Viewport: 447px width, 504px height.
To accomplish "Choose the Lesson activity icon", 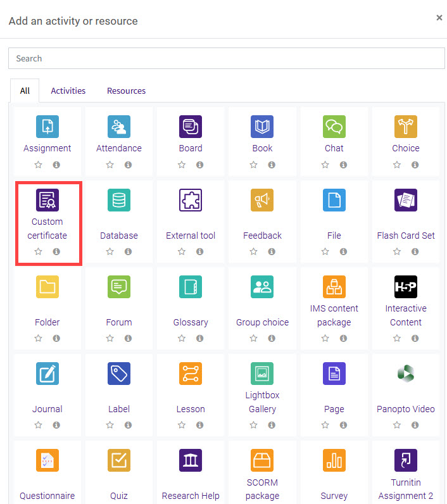I will [x=191, y=374].
